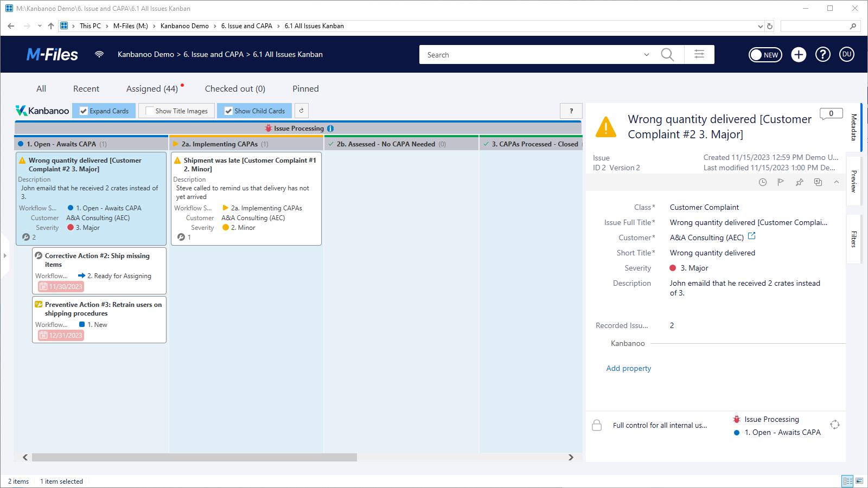868x488 pixels.
Task: Open the comments bubble showing 0
Action: coord(831,114)
